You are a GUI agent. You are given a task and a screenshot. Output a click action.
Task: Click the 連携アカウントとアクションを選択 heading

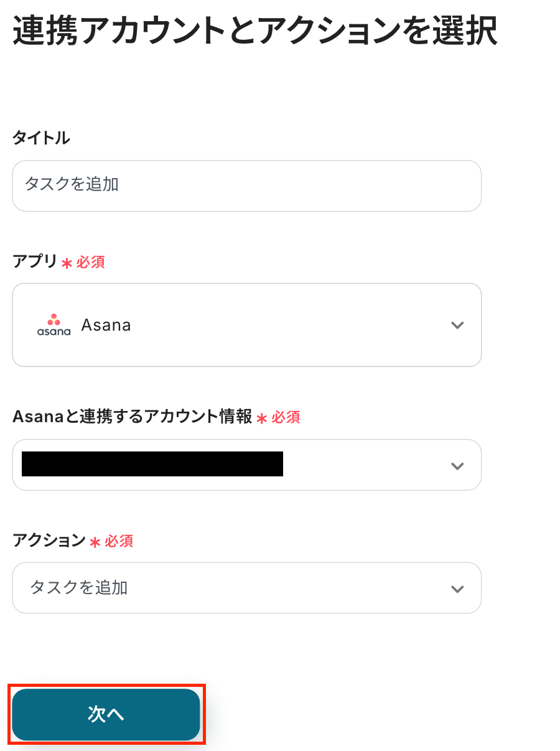point(255,31)
